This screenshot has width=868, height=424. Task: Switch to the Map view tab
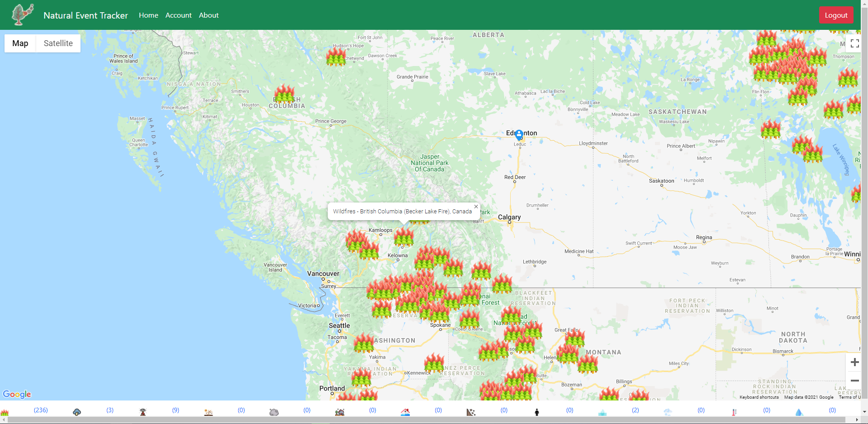pyautogui.click(x=20, y=43)
